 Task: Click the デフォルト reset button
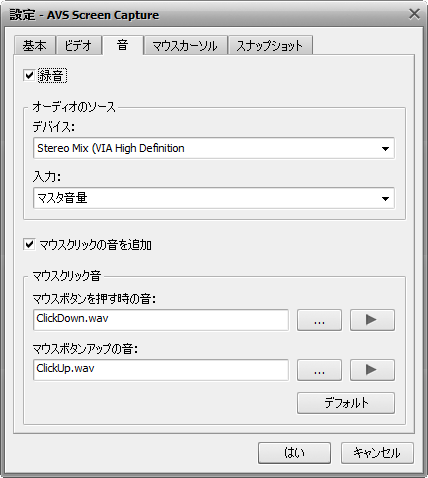pos(346,403)
